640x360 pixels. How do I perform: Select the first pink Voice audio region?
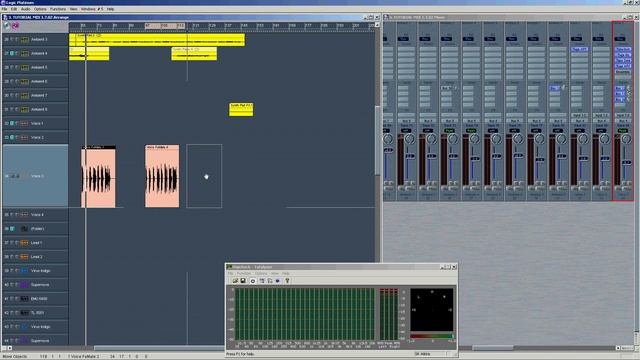98,176
